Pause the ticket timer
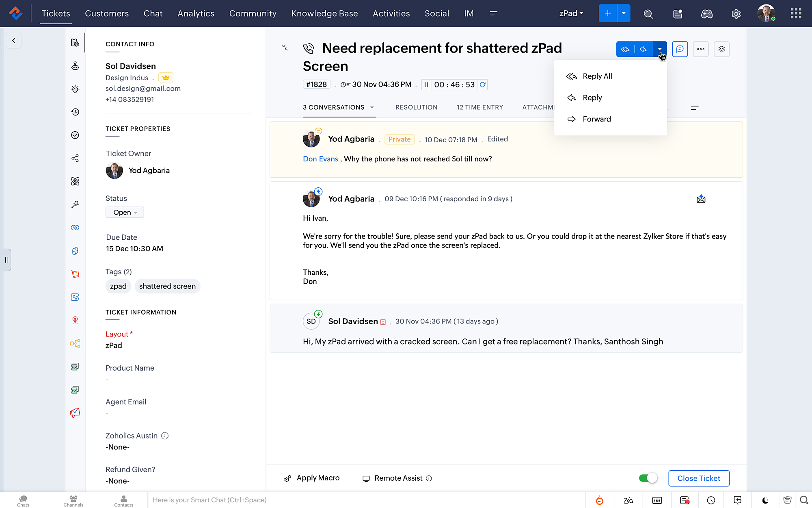Screen dimensions: 812x508 pyautogui.click(x=426, y=85)
